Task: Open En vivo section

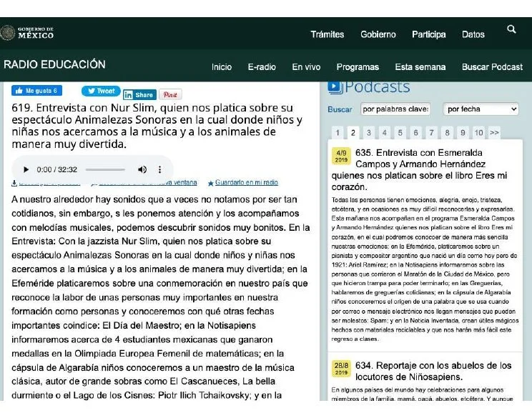Action: pyautogui.click(x=306, y=67)
